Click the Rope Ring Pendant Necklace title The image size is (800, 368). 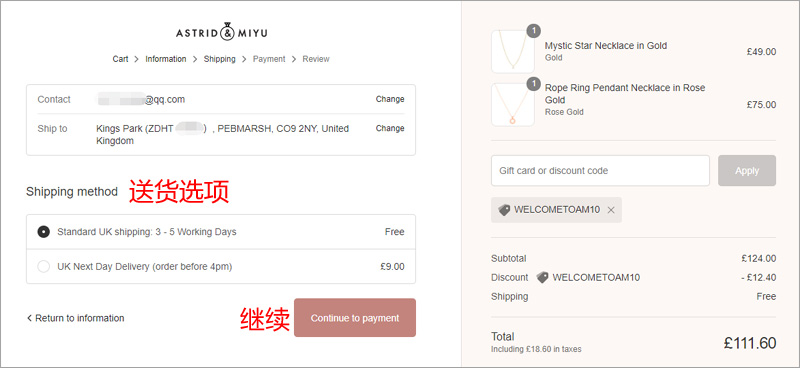(625, 93)
